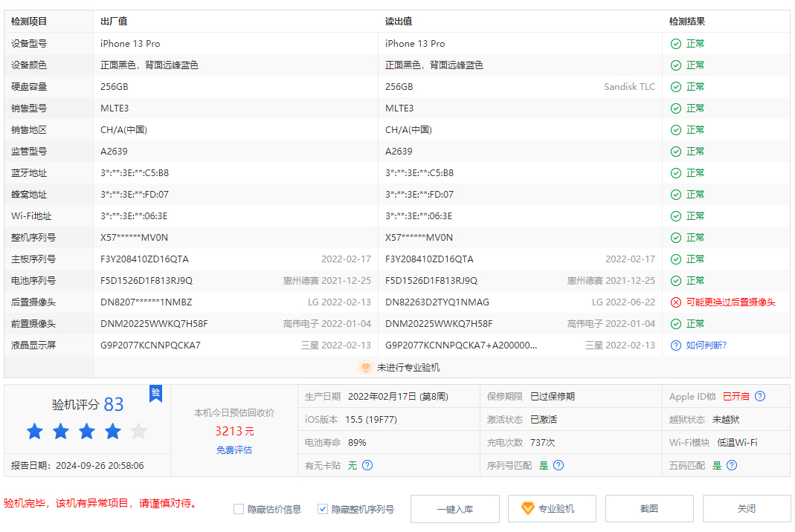Image resolution: width=795 pixels, height=532 pixels.
Task: Click the iOS version 15.5 (19F77)
Action: click(x=371, y=420)
